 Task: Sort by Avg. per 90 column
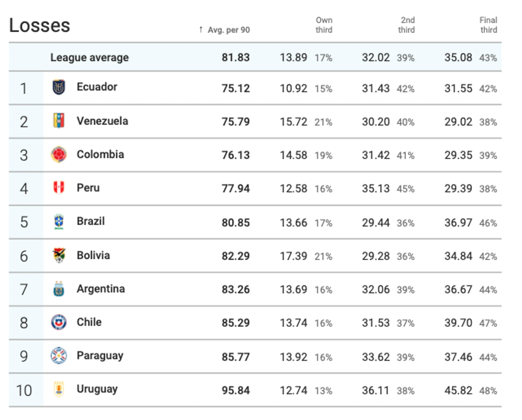(228, 30)
